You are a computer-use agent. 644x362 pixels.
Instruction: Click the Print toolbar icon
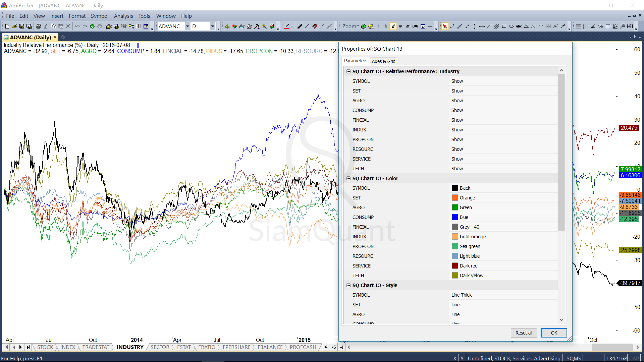pyautogui.click(x=39, y=26)
